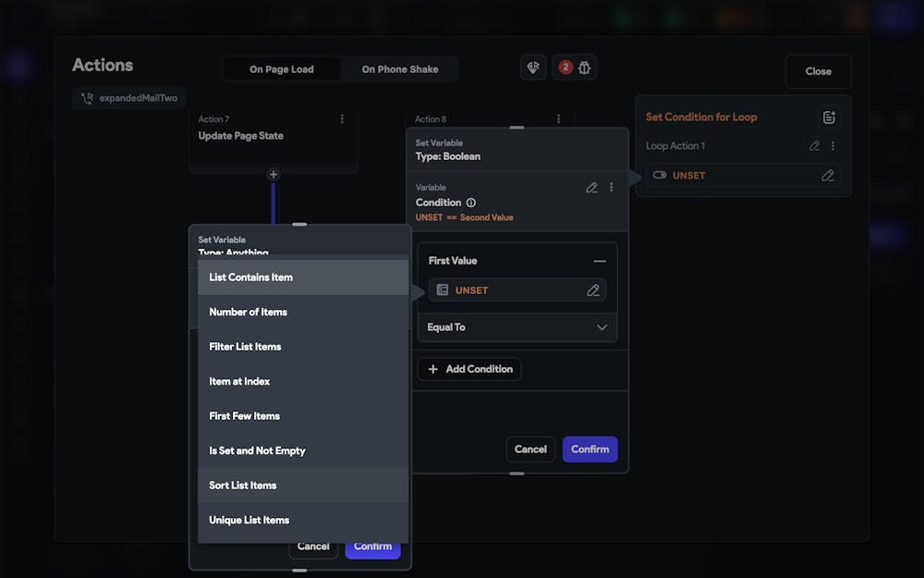Click the expandedMailTwo branch icon

click(87, 99)
